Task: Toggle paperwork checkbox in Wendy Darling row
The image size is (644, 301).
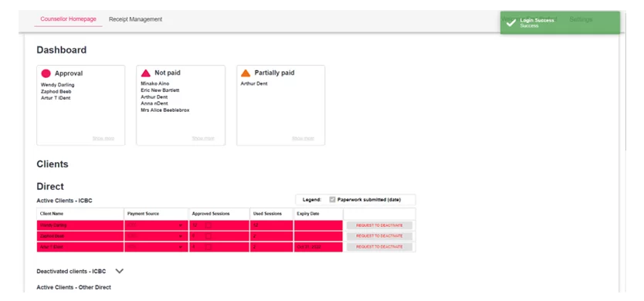Action: click(208, 225)
